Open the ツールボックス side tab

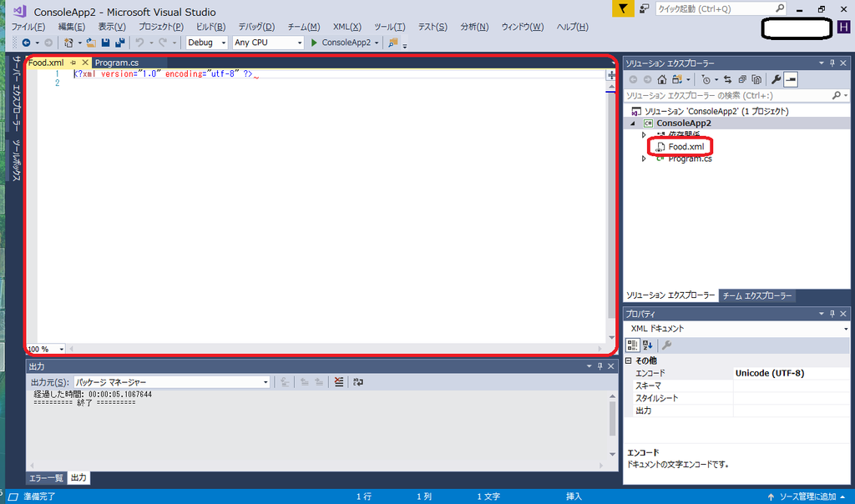click(x=17, y=160)
